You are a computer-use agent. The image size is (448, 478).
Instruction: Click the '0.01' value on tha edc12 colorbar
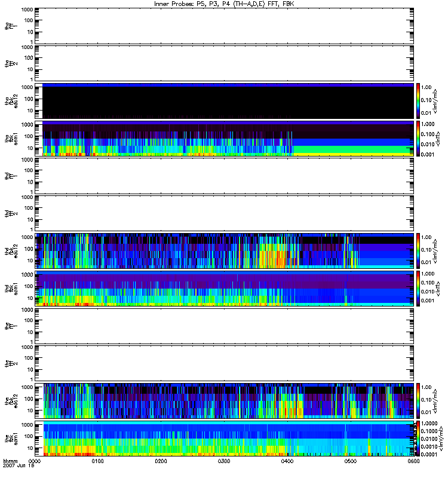point(426,113)
